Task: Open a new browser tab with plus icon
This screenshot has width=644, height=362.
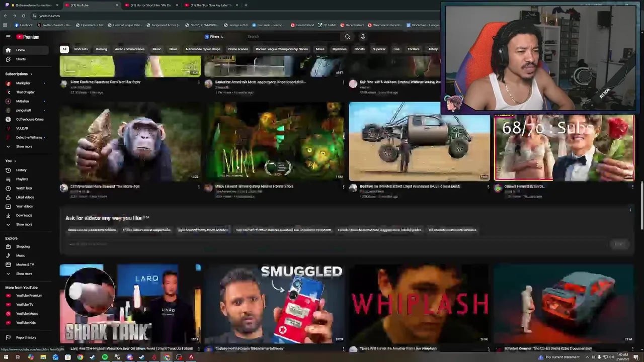Action: coord(246,5)
